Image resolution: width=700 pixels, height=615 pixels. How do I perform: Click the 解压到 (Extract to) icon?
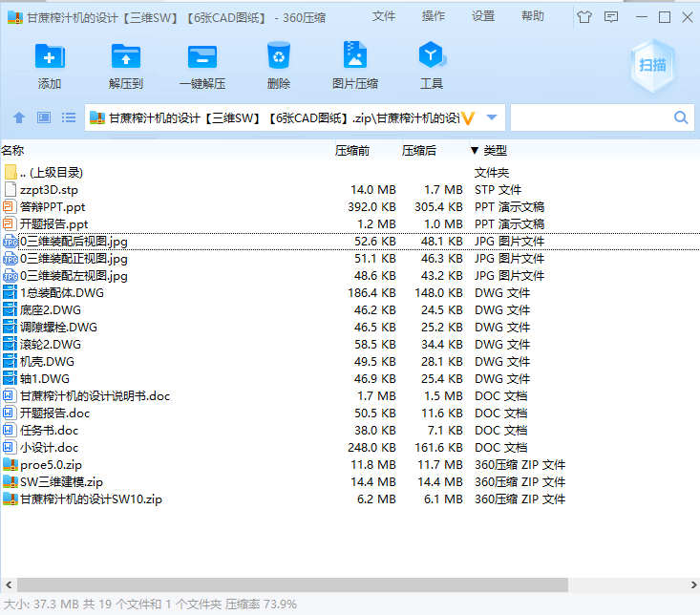pyautogui.click(x=126, y=56)
